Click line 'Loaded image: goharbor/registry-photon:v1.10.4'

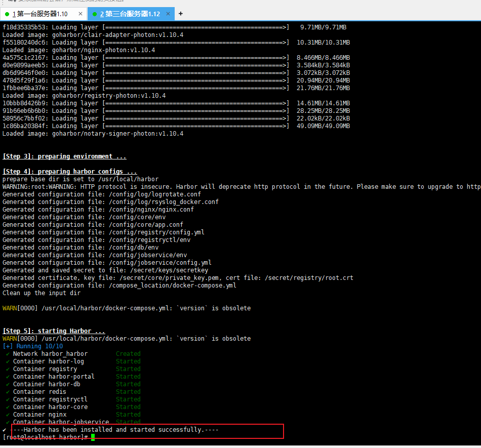click(84, 96)
